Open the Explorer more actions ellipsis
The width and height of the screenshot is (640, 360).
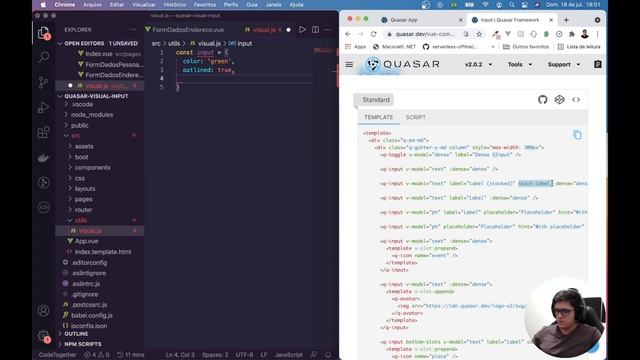tap(133, 29)
